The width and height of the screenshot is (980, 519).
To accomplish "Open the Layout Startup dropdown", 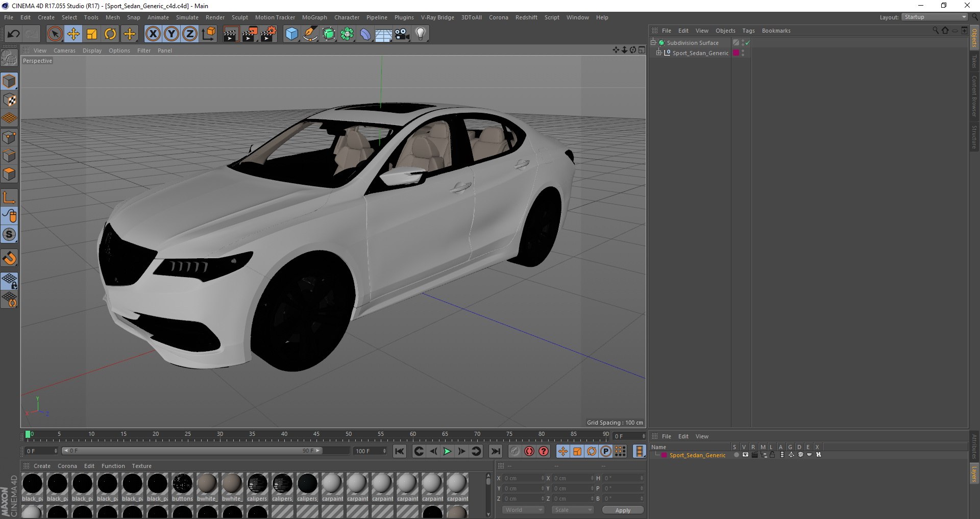I will pos(935,17).
